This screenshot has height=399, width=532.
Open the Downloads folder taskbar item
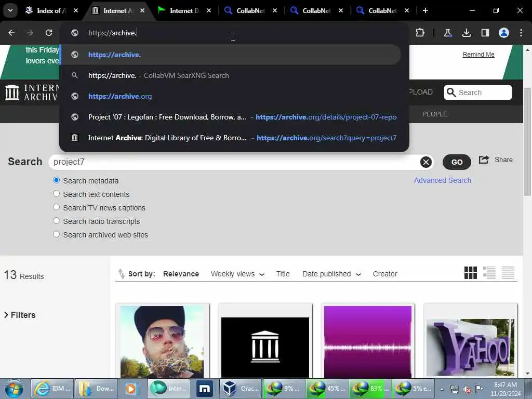[x=96, y=389]
